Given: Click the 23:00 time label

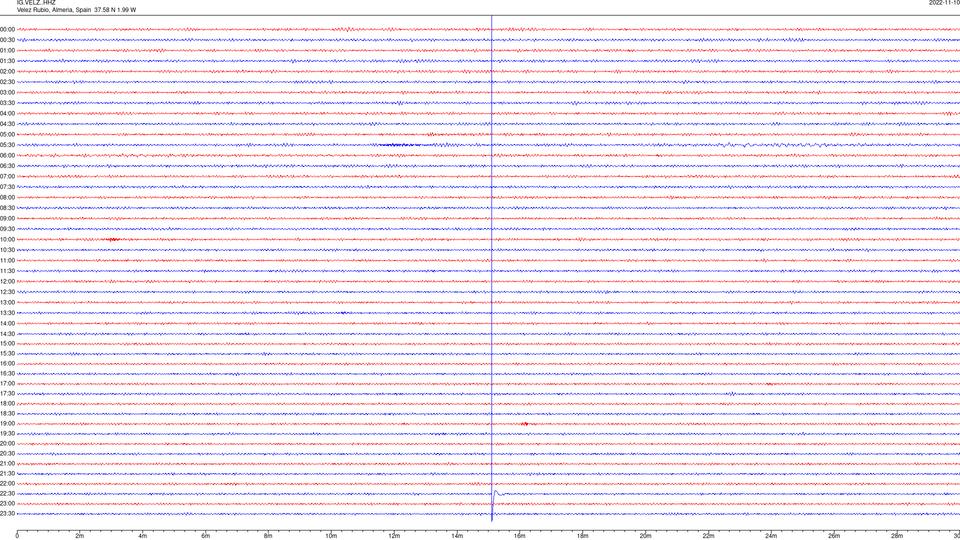Looking at the screenshot, I should (7, 504).
